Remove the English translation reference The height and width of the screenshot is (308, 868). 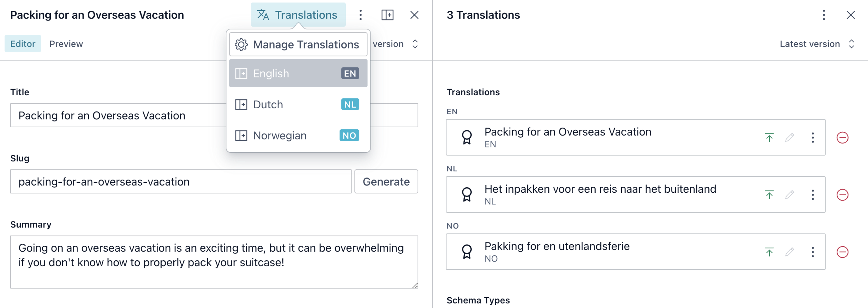[x=842, y=137]
